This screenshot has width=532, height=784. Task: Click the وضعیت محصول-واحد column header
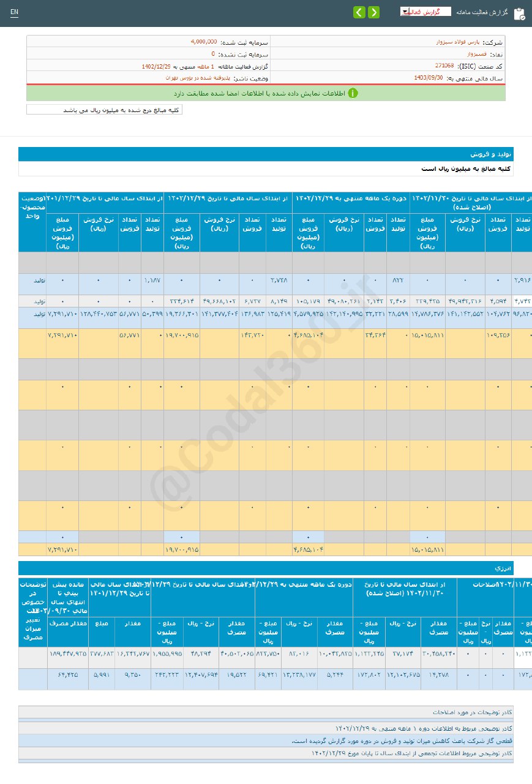pos(32,208)
